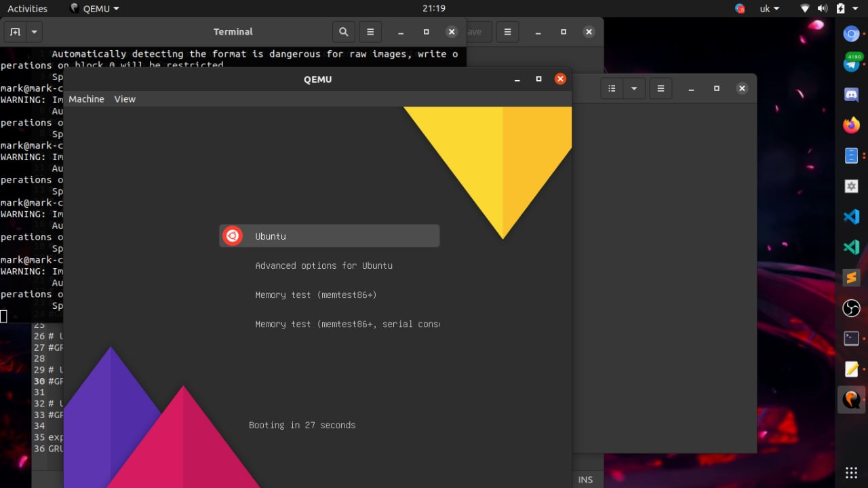Click the file manager list view icon

(612, 88)
